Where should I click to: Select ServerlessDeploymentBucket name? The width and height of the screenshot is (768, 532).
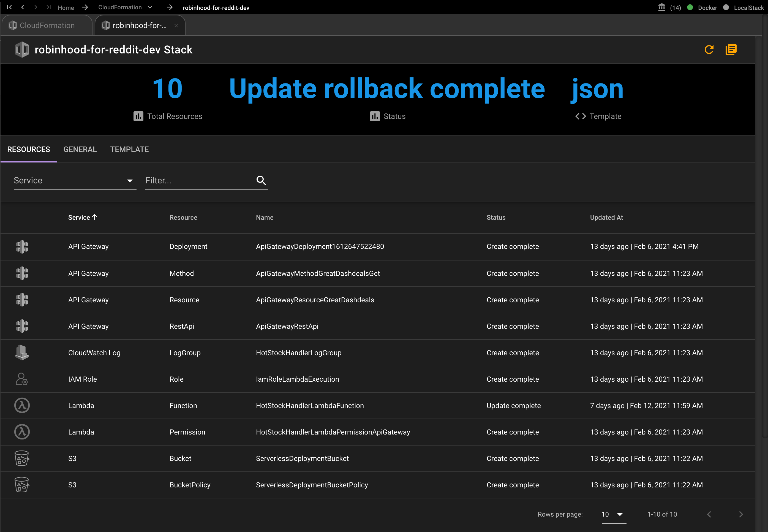click(x=302, y=458)
